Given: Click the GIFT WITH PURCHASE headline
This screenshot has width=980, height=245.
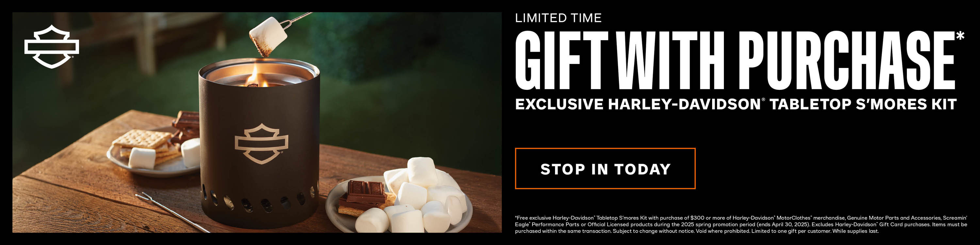Looking at the screenshot, I should (735, 60).
